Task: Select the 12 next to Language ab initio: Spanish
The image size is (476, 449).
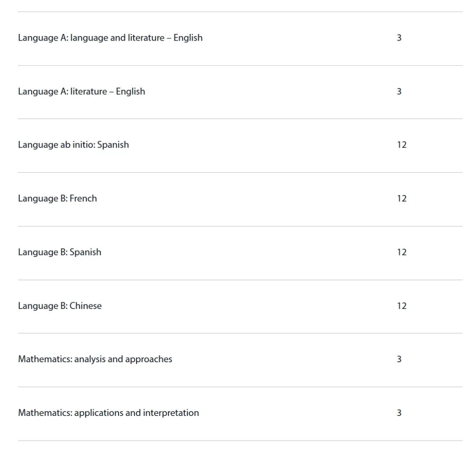Action: coord(402,145)
